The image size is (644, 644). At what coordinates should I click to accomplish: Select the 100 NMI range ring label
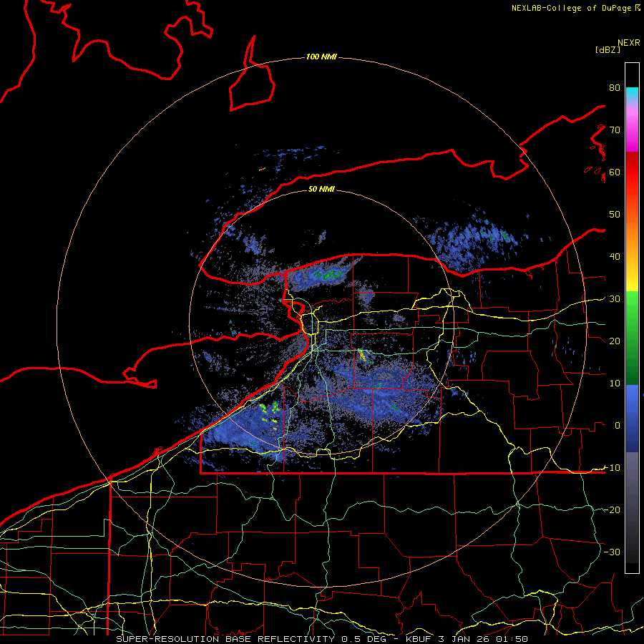coord(321,57)
